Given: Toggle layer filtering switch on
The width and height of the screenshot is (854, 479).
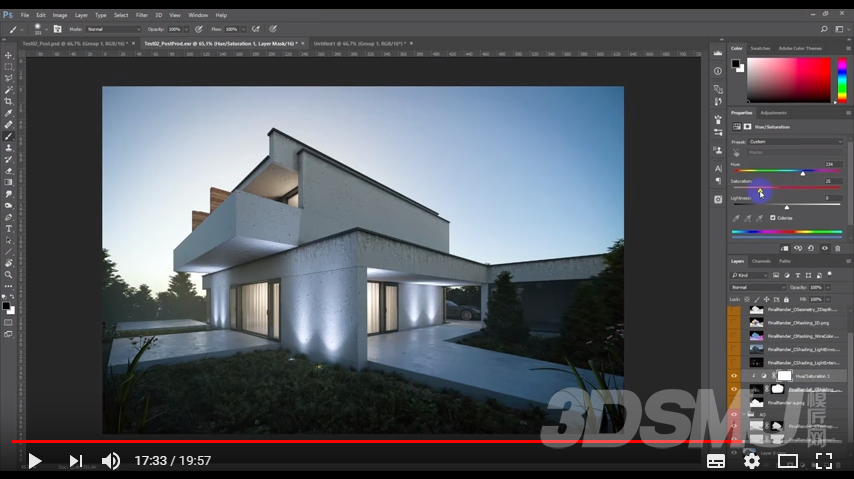Looking at the screenshot, I should coord(829,275).
